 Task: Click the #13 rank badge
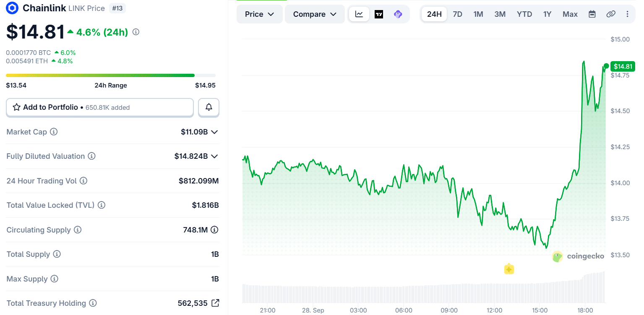(x=117, y=8)
